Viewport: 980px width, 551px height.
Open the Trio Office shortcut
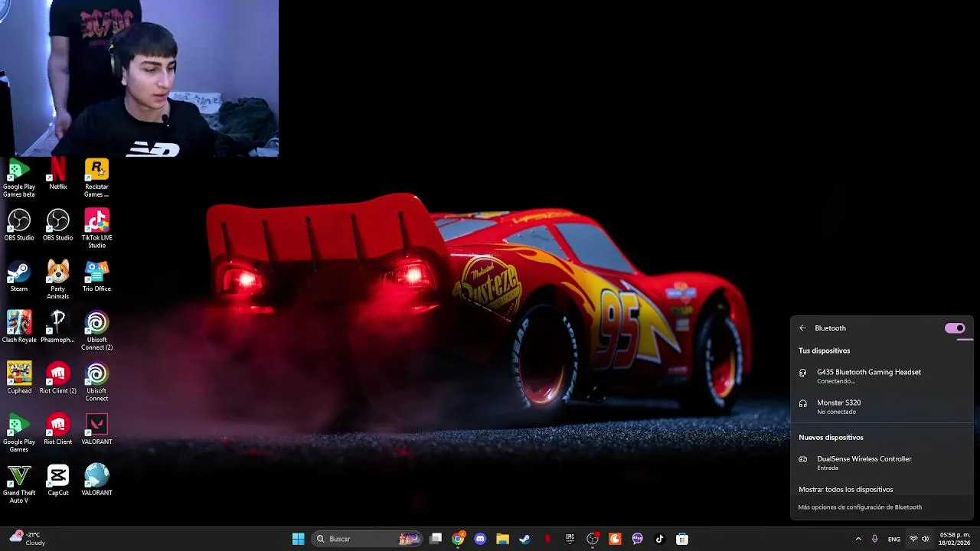tap(96, 276)
